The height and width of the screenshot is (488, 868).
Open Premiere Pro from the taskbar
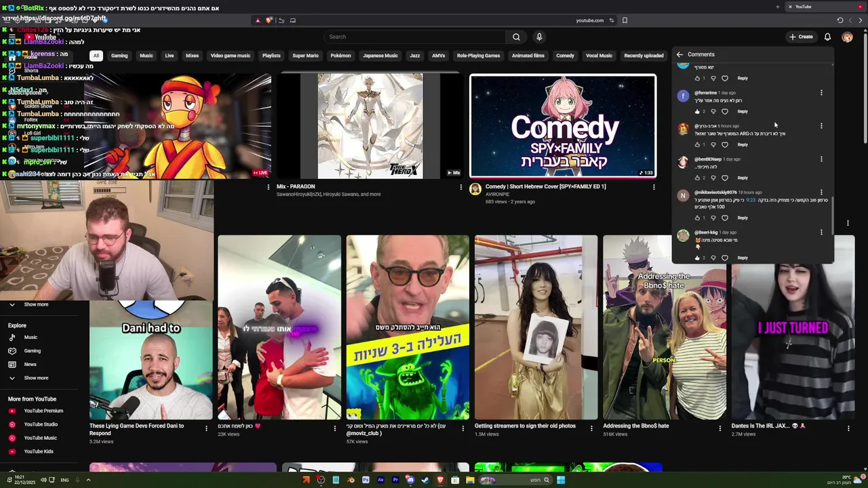click(x=395, y=480)
